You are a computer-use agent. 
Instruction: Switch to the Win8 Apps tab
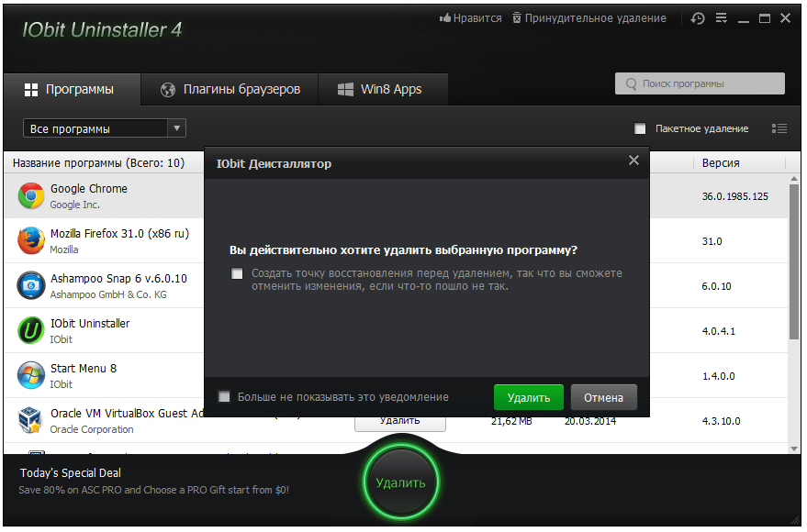(x=384, y=90)
